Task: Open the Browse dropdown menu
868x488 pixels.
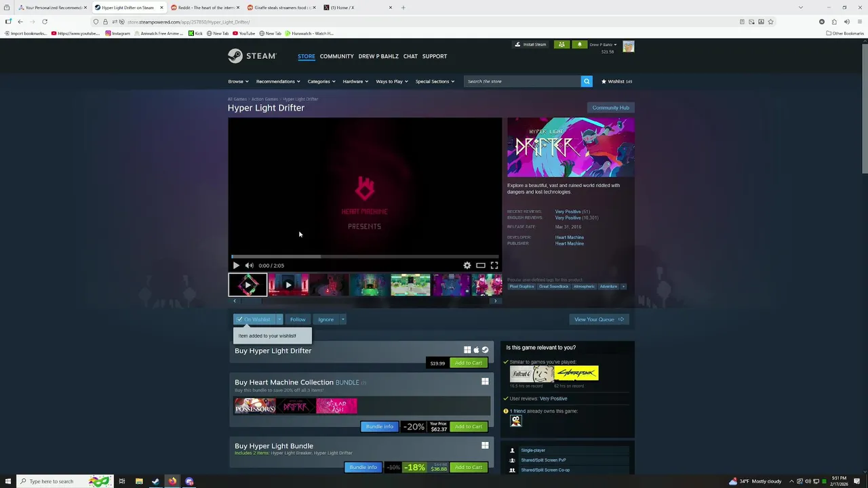Action: coord(238,81)
